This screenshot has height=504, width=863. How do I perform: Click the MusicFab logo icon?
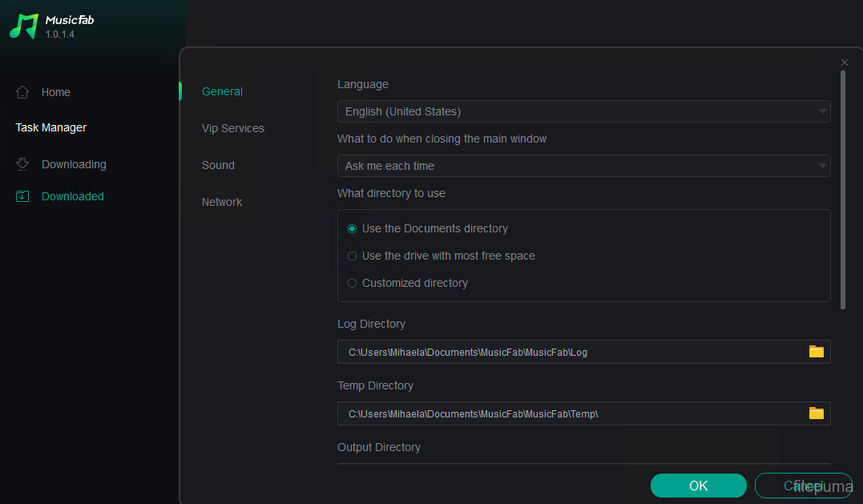(24, 26)
